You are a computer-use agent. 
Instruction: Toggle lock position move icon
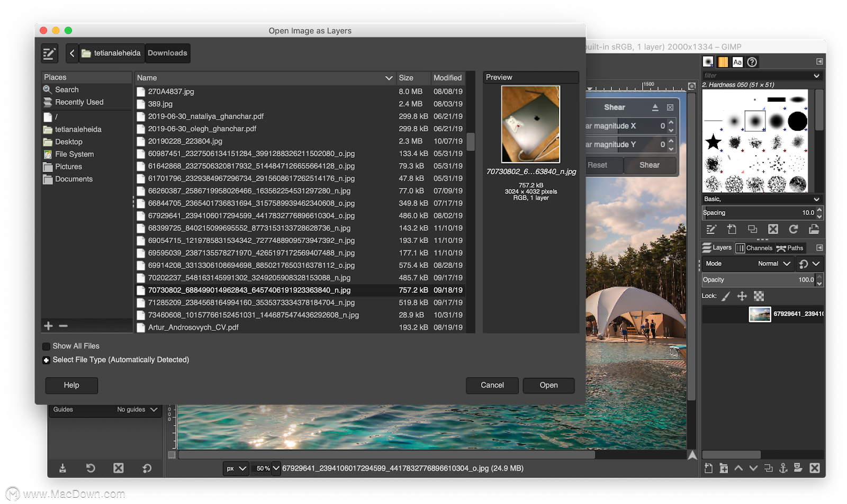point(742,296)
